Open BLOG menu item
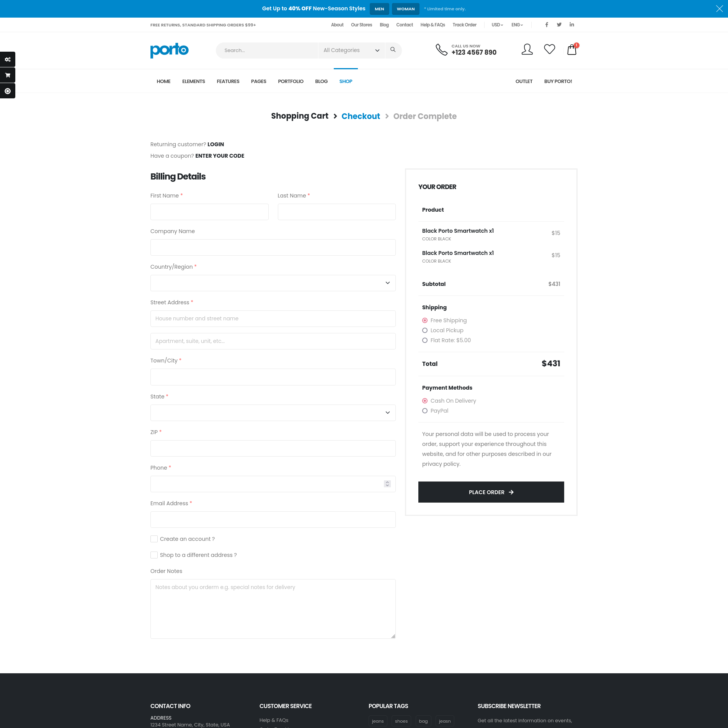The height and width of the screenshot is (728, 728). 322,81
